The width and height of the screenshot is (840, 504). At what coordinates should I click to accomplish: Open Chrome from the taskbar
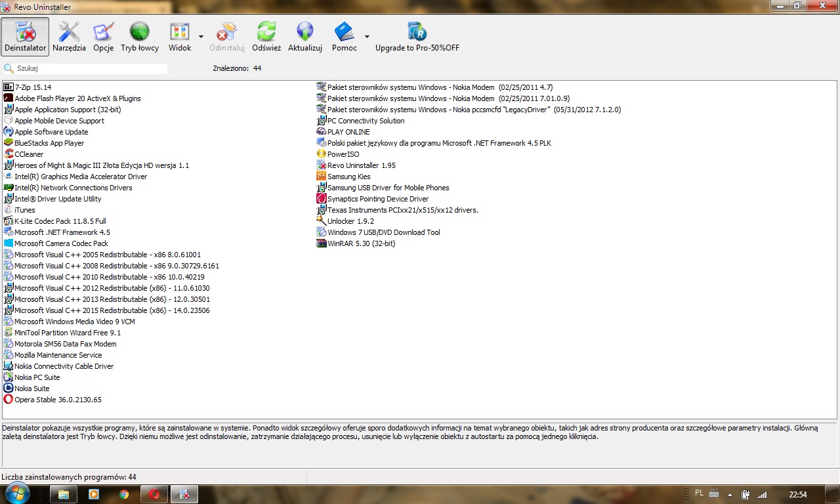[124, 494]
